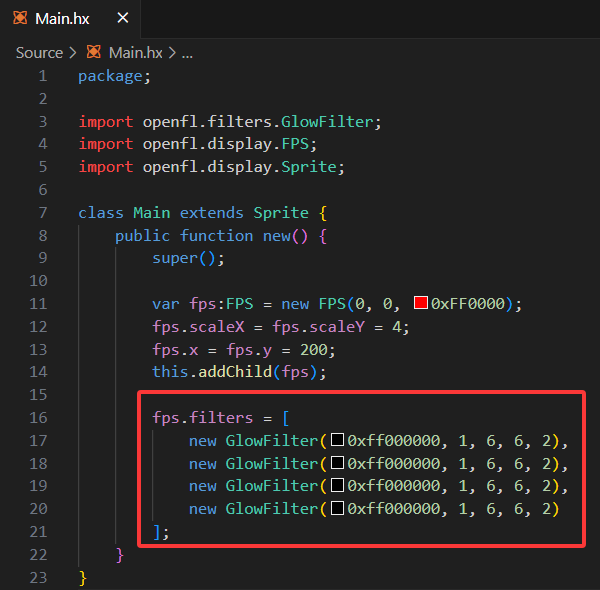Click 'public' keyword on line 8

(x=142, y=236)
